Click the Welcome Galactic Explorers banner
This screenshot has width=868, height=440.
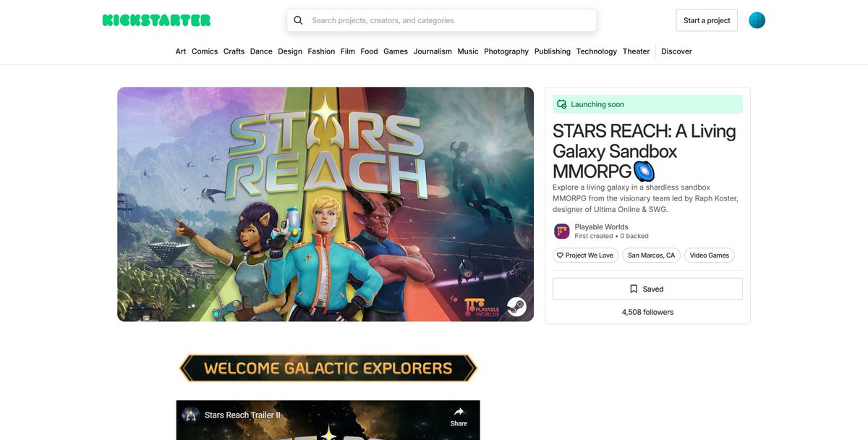328,368
